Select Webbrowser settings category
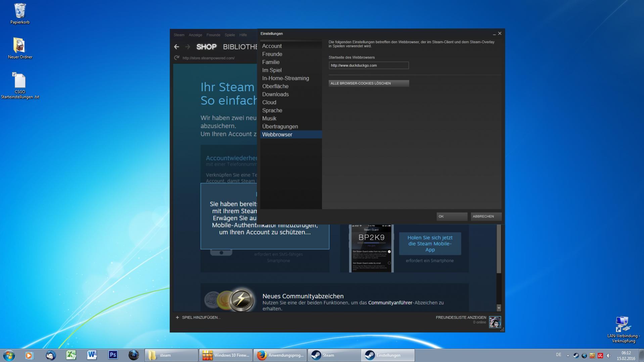Viewport: 644px width, 362px height. [291, 135]
